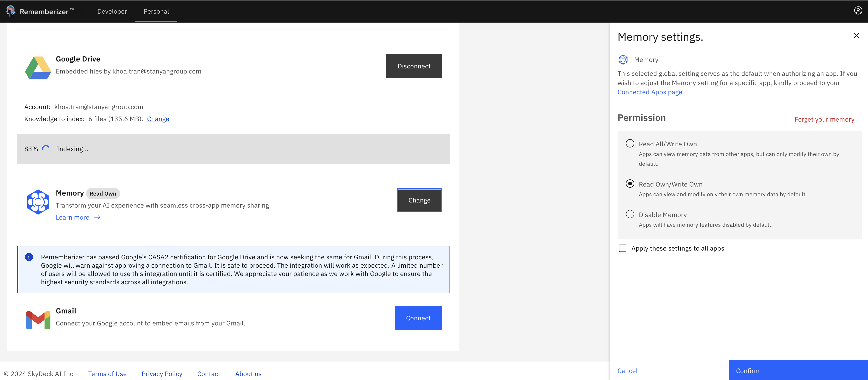The width and height of the screenshot is (868, 380).
Task: Click the Learn more arrow icon
Action: coord(97,217)
